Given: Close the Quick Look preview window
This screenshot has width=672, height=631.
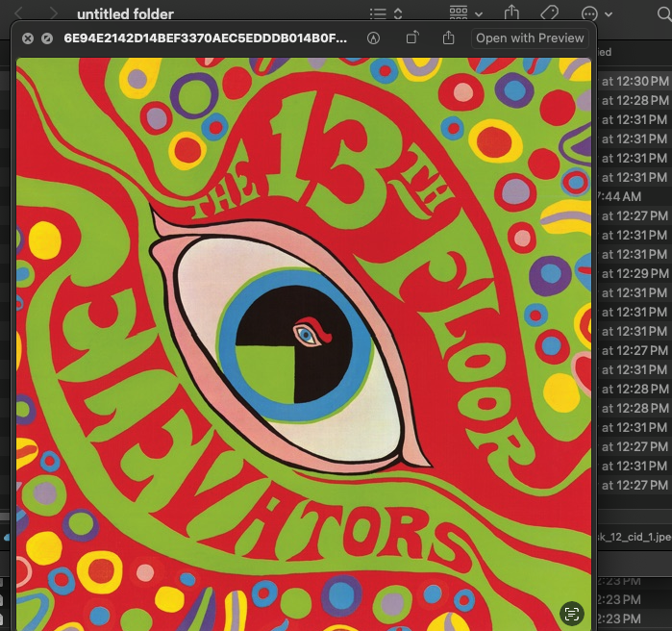Looking at the screenshot, I should (x=28, y=38).
